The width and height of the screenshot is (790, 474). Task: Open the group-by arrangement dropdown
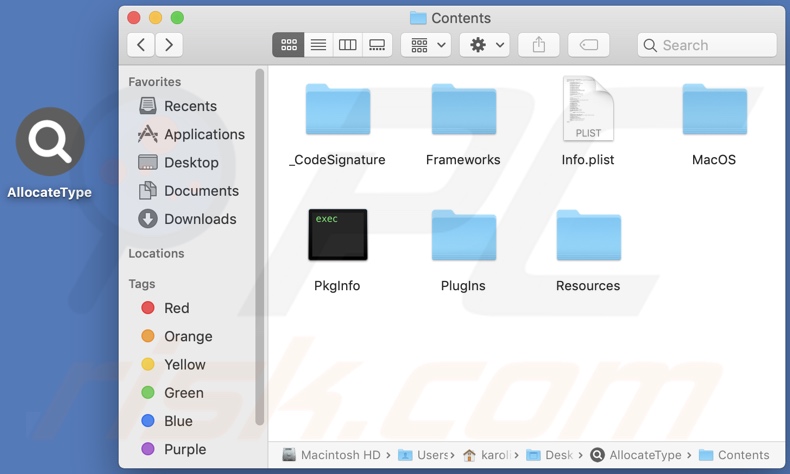pyautogui.click(x=426, y=45)
